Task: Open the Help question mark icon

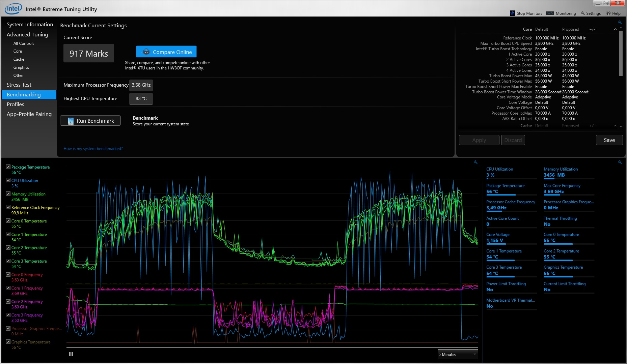Action: (608, 13)
